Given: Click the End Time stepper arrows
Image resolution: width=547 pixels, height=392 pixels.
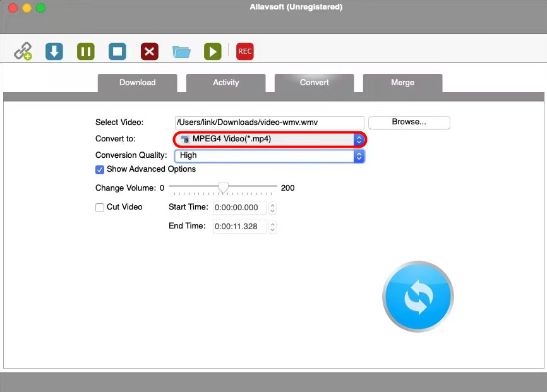Looking at the screenshot, I should 273,227.
